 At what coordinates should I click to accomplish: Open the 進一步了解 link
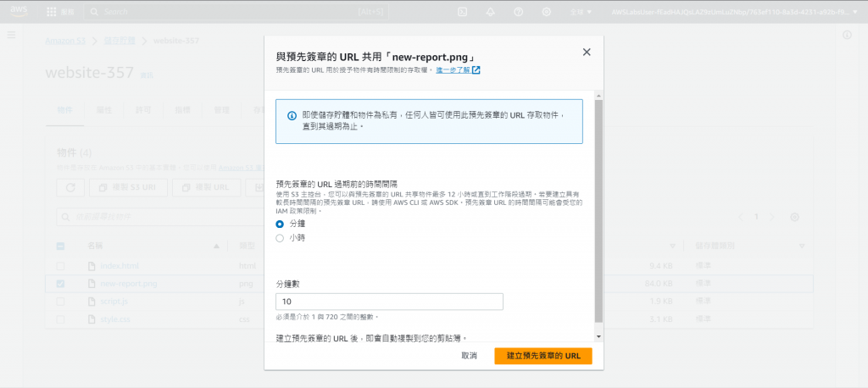(x=453, y=70)
